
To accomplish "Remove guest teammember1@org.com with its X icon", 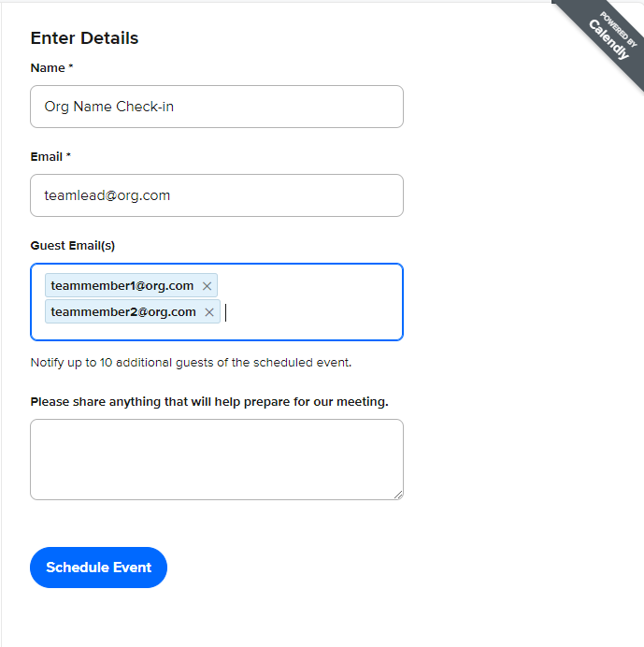I will (208, 286).
